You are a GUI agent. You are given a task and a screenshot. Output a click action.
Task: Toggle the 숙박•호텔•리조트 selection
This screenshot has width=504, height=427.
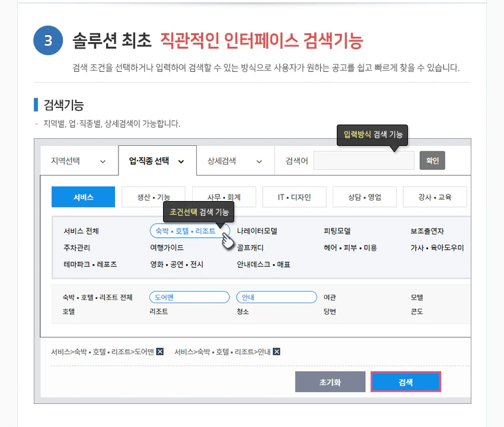click(x=190, y=231)
